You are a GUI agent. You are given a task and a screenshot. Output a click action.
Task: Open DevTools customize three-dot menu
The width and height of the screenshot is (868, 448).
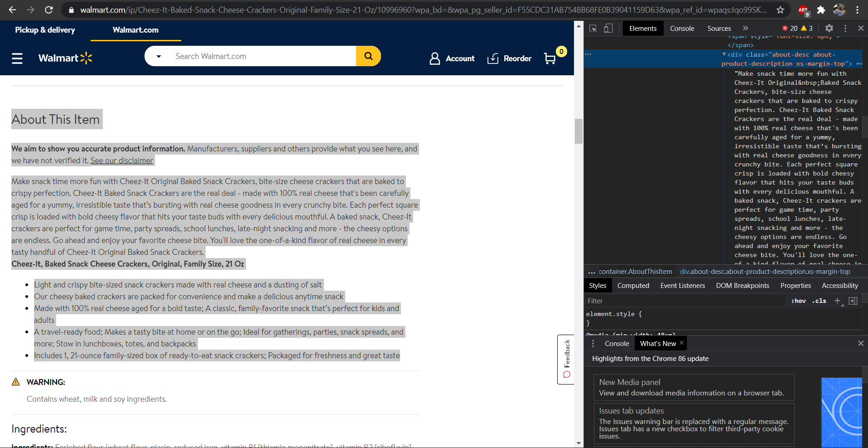(x=845, y=28)
